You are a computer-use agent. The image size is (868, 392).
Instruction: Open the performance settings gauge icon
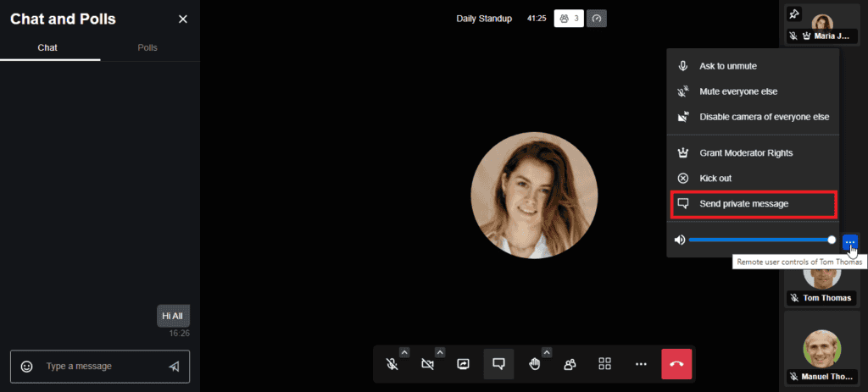pos(596,19)
